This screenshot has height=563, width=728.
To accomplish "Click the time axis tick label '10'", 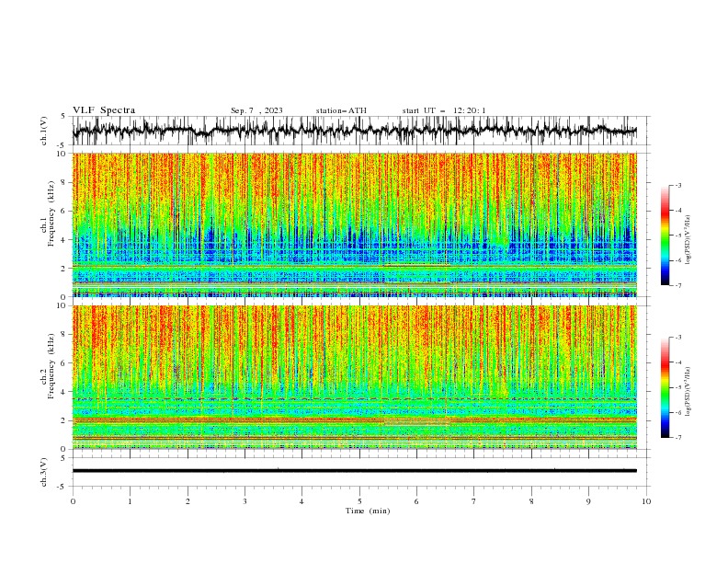I will (646, 501).
